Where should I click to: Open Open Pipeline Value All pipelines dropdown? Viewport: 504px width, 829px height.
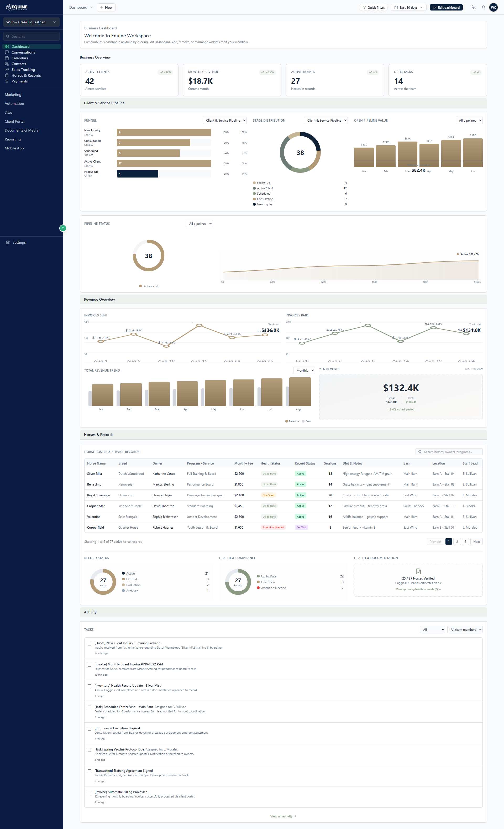tap(469, 121)
